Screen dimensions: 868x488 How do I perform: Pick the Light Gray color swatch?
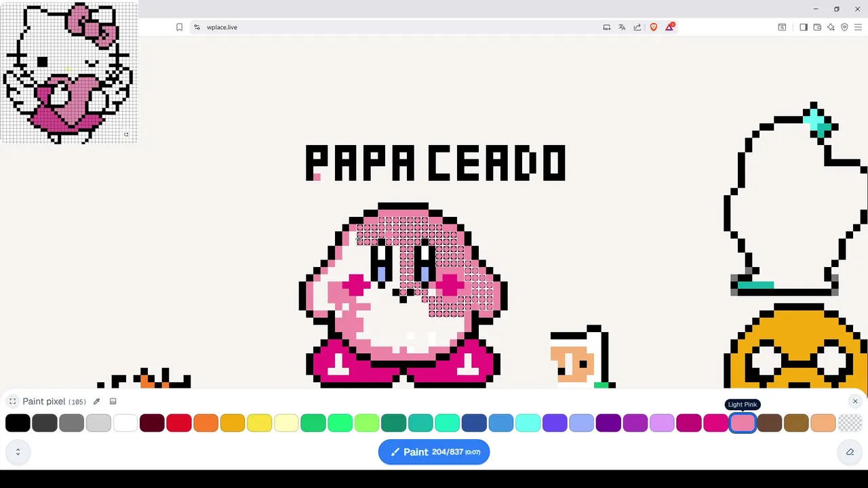click(98, 423)
